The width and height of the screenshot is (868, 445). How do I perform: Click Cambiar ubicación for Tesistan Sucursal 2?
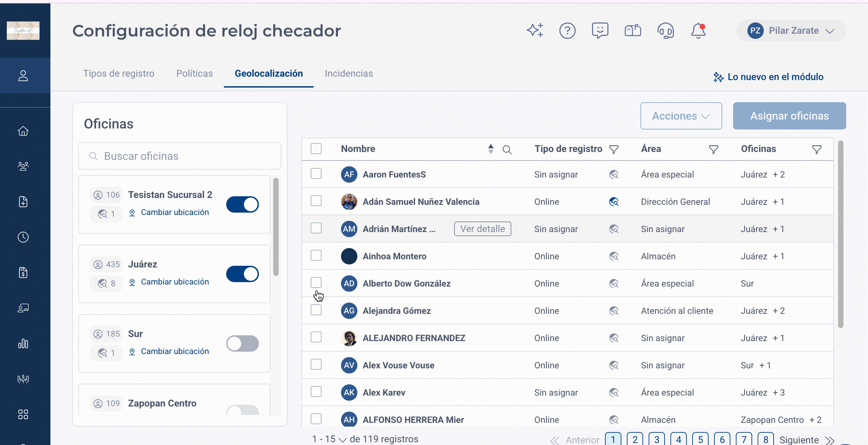tap(169, 212)
